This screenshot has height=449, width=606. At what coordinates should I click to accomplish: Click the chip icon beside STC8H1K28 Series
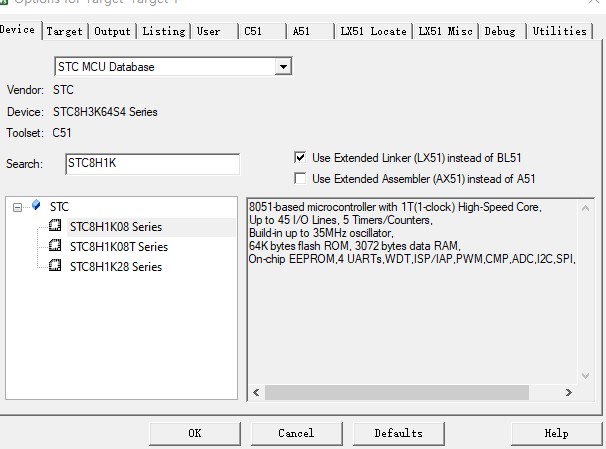point(55,265)
